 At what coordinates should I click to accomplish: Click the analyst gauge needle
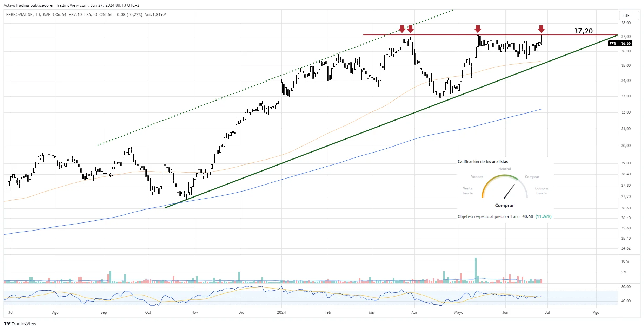pos(509,191)
